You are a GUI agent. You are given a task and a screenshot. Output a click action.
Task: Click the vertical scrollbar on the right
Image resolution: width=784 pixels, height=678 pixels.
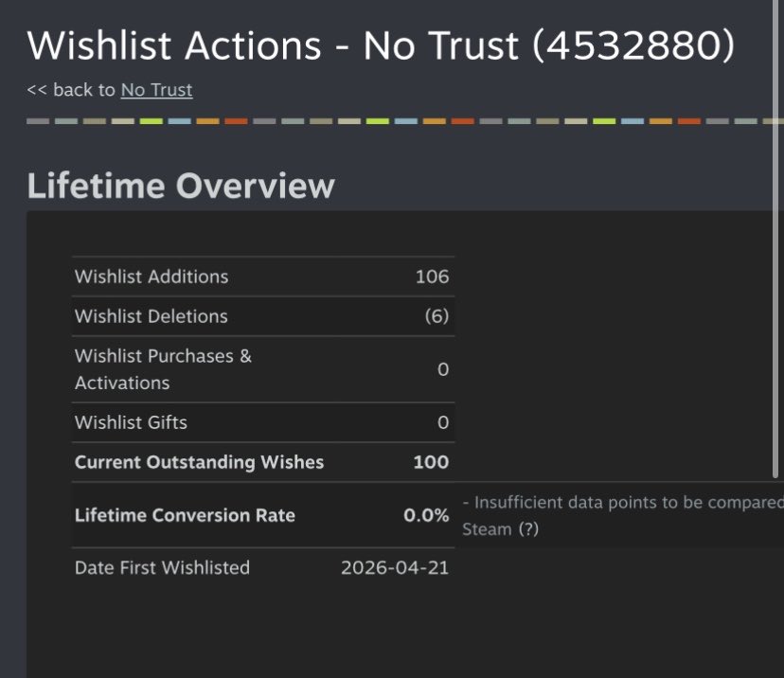coord(775,239)
